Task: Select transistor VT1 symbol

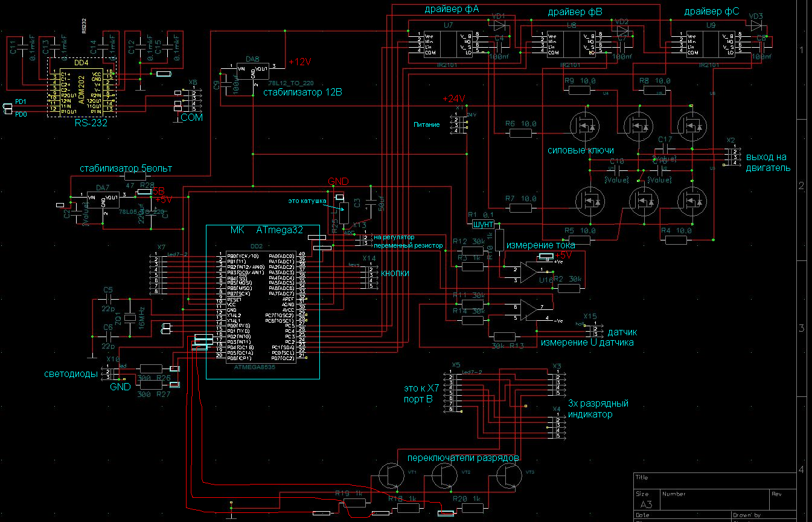Action: 392,475
